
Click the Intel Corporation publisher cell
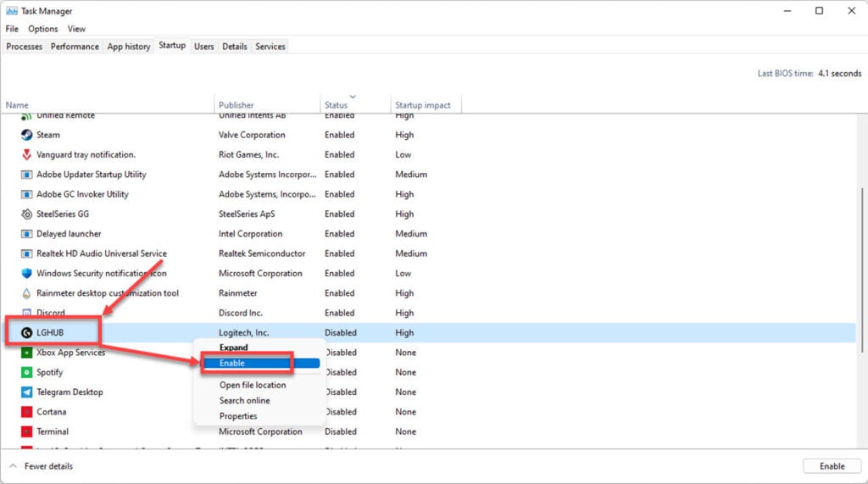point(250,234)
